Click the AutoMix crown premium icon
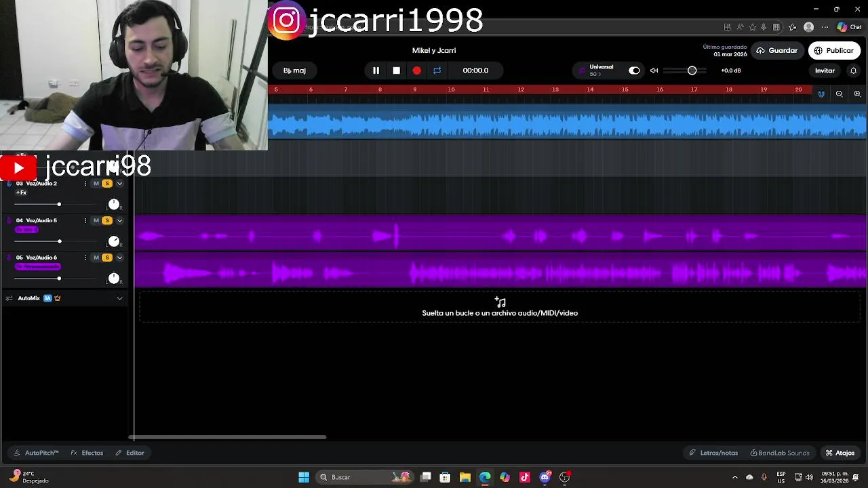This screenshot has width=868, height=488. (58, 298)
